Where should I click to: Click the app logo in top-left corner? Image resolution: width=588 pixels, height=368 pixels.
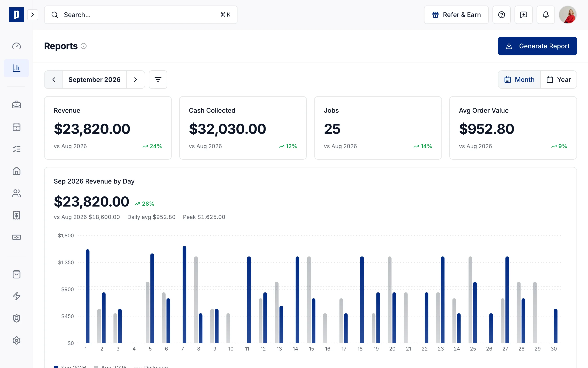coord(16,14)
